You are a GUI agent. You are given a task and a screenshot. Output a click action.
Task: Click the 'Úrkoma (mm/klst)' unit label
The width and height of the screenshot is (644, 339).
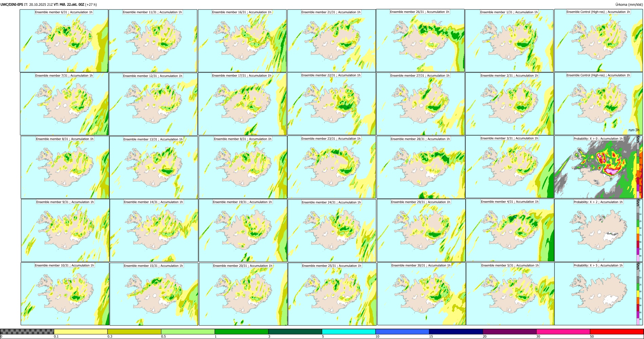[x=629, y=5]
